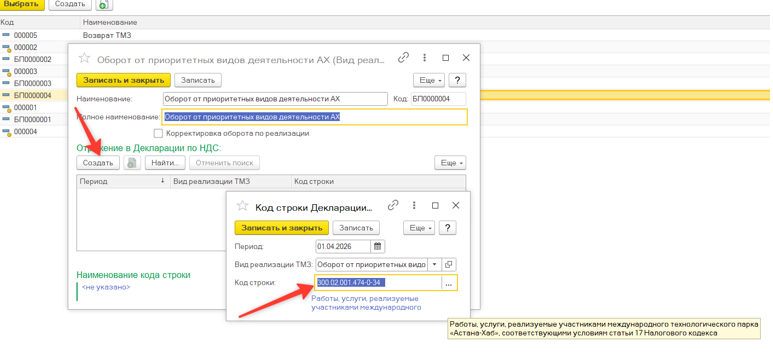Click Код строки field 300.02.001.474-0-34
Image resolution: width=773 pixels, height=363 pixels.
(378, 283)
